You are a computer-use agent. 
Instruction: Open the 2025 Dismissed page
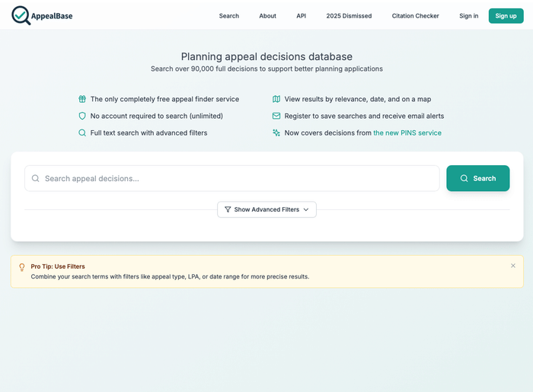pyautogui.click(x=349, y=16)
